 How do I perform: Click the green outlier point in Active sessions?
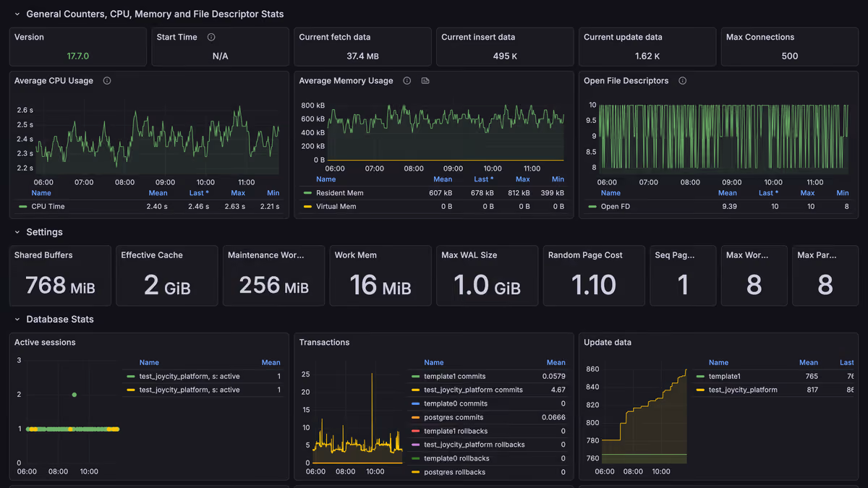(75, 395)
